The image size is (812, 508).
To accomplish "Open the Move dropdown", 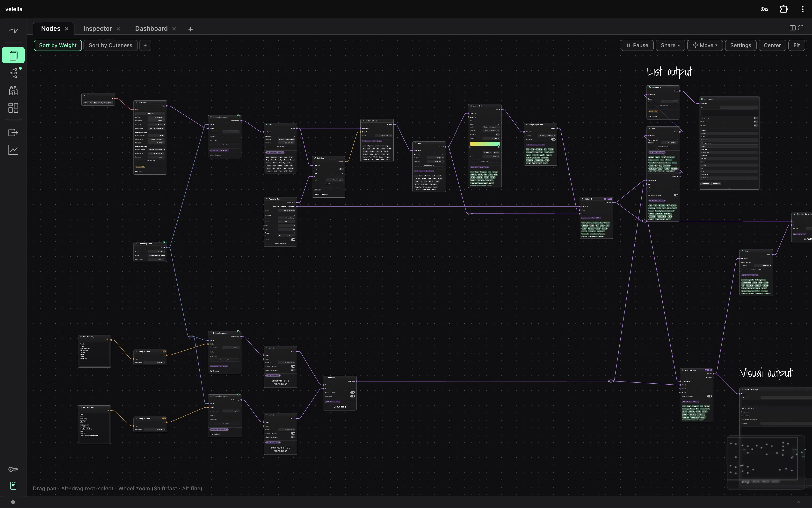I will [x=705, y=45].
